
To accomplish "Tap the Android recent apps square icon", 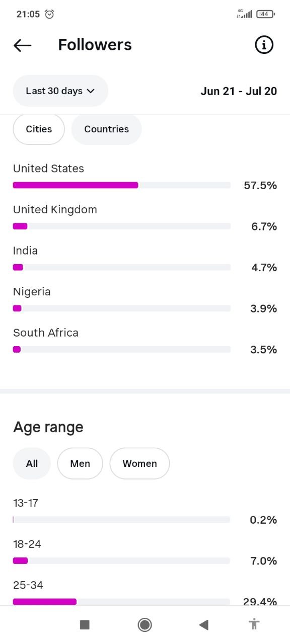I will [x=85, y=625].
